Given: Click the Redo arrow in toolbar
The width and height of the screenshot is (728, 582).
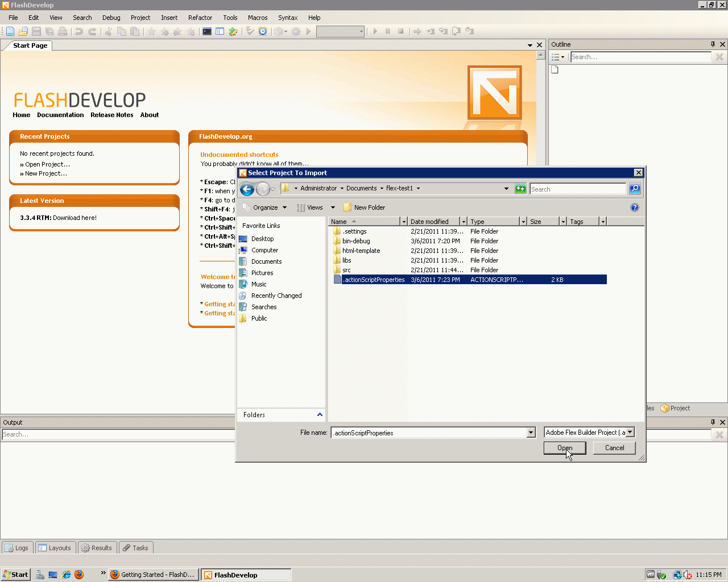Looking at the screenshot, I should coord(92,31).
